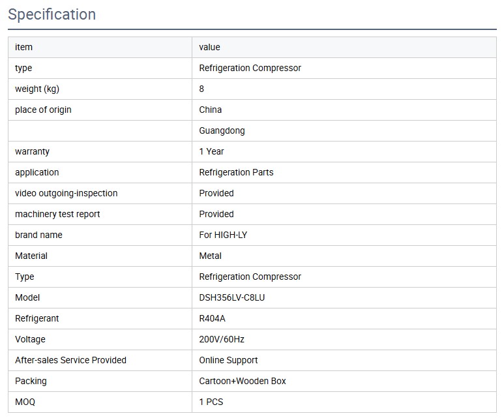
Task: Select the R404A refrigerant value
Action: pos(213,318)
